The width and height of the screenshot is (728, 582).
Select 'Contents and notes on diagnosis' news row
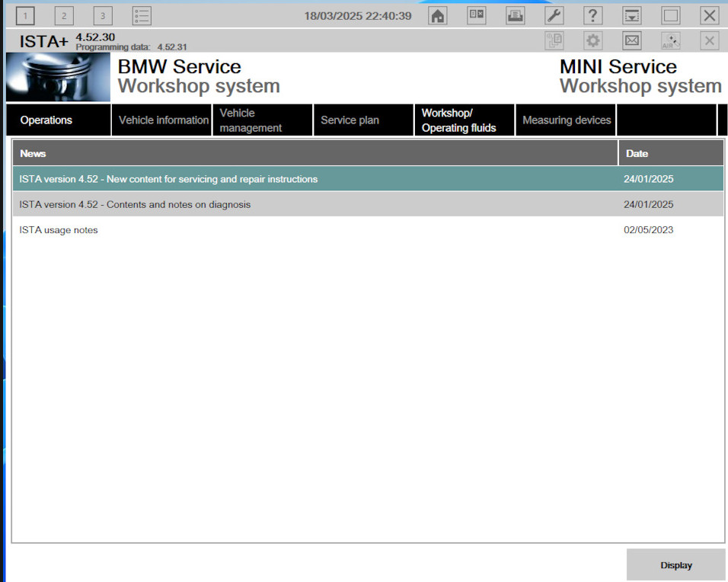(368, 204)
